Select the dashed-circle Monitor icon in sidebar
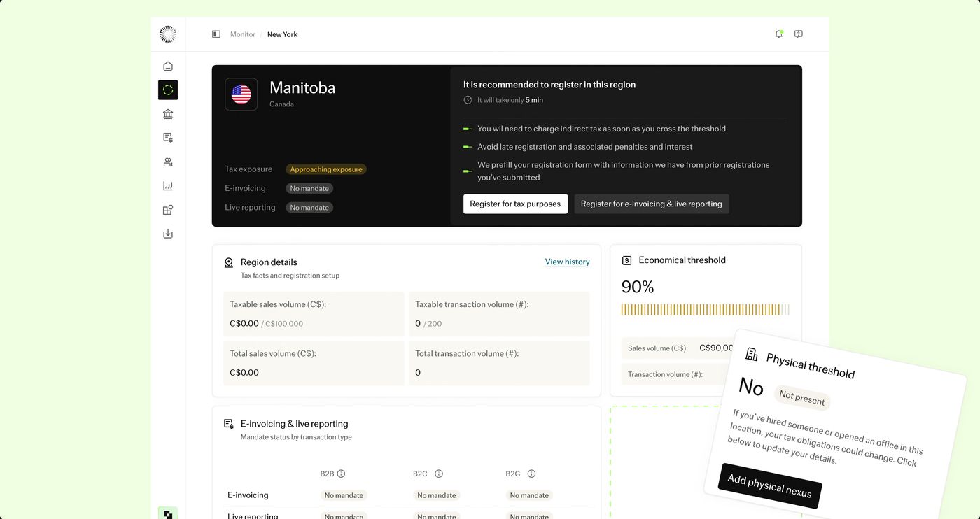This screenshot has height=519, width=980. 168,90
